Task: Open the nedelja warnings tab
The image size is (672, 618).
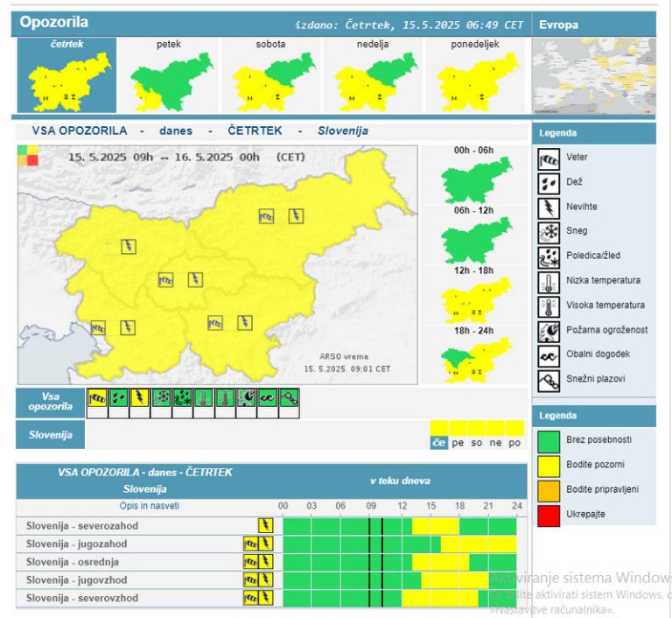Action: pos(373,74)
